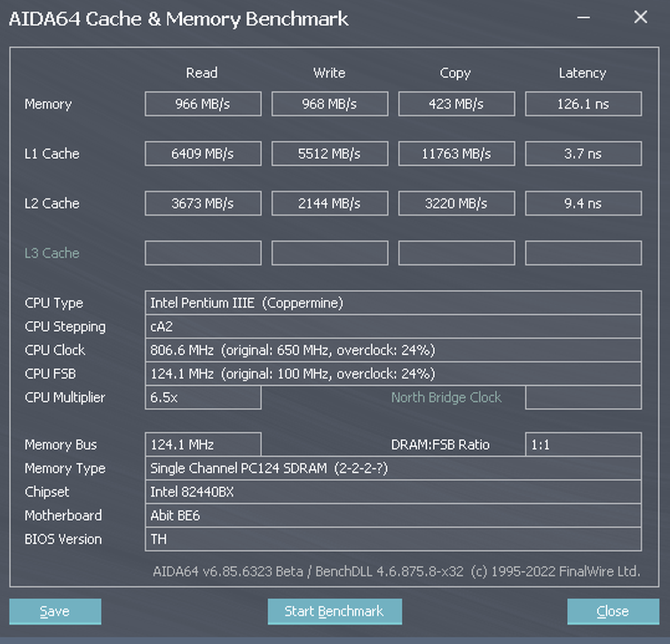Click Chipset value Intel 82440BX
The height and width of the screenshot is (644, 670).
click(x=393, y=492)
